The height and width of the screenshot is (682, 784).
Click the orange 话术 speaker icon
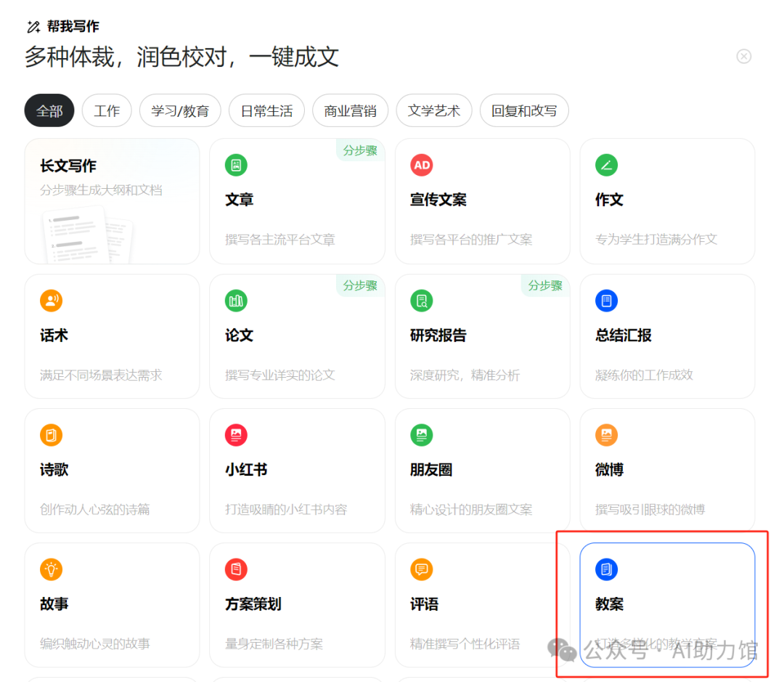click(51, 301)
